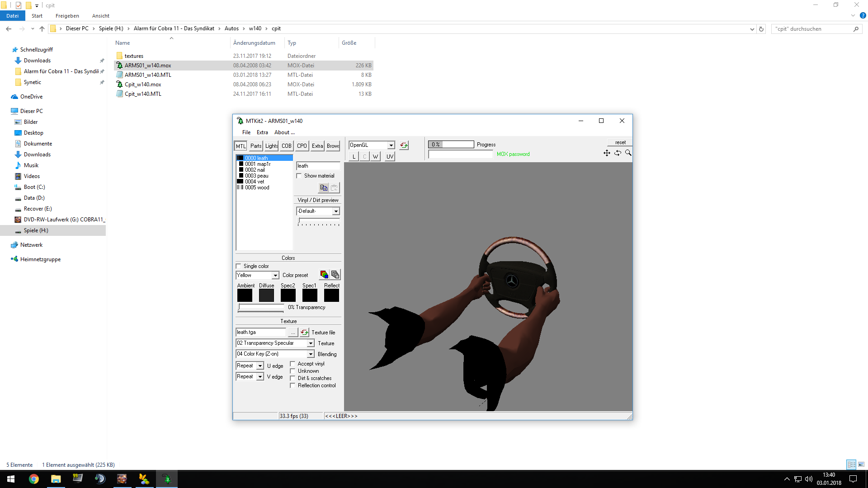Open the MTKit2 Extra menu
The width and height of the screenshot is (868, 488).
pyautogui.click(x=262, y=132)
